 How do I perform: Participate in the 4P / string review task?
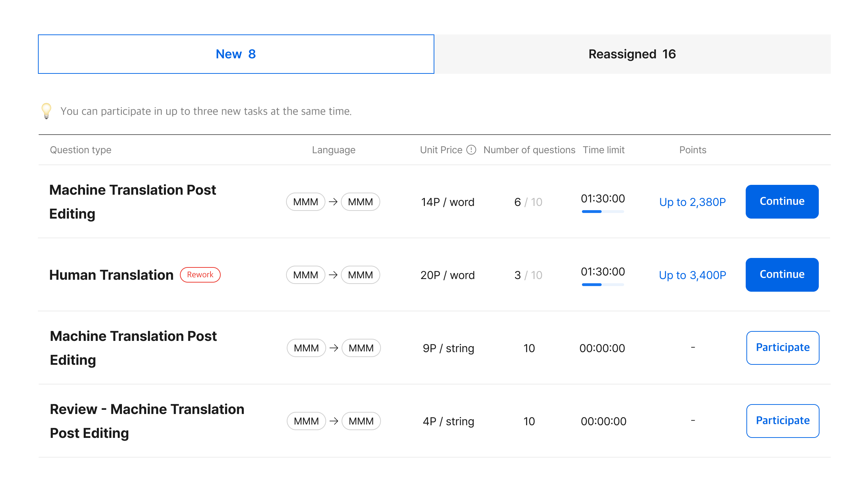[783, 421]
